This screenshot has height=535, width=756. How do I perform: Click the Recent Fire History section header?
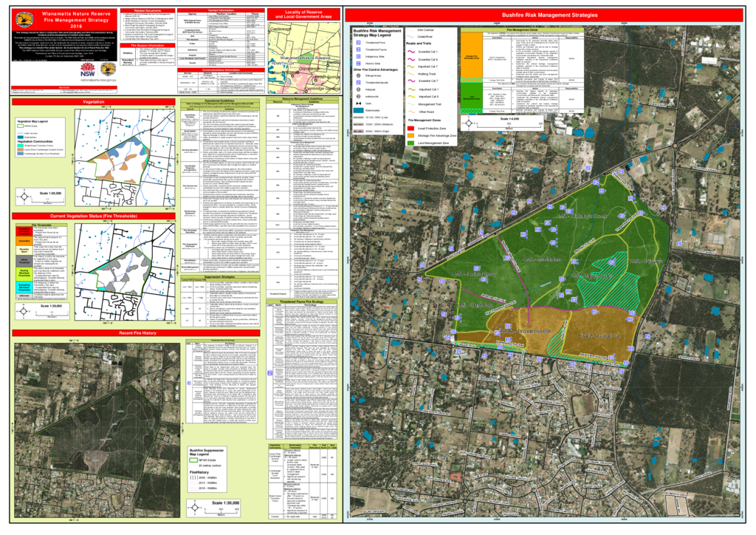click(137, 333)
